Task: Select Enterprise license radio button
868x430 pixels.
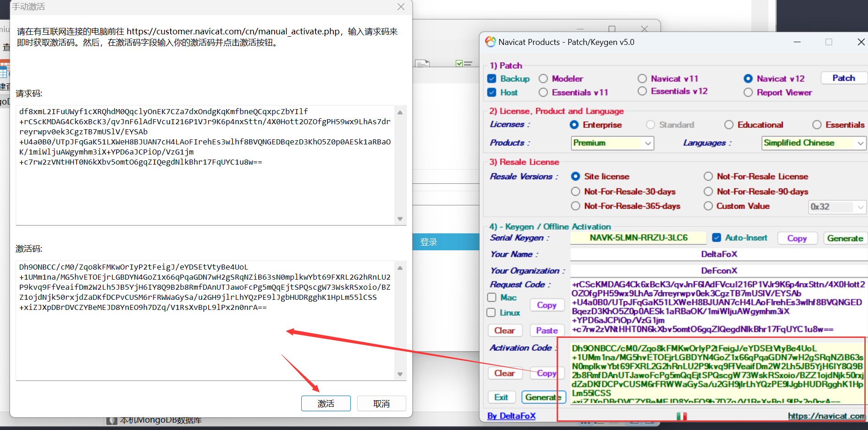Action: click(574, 125)
